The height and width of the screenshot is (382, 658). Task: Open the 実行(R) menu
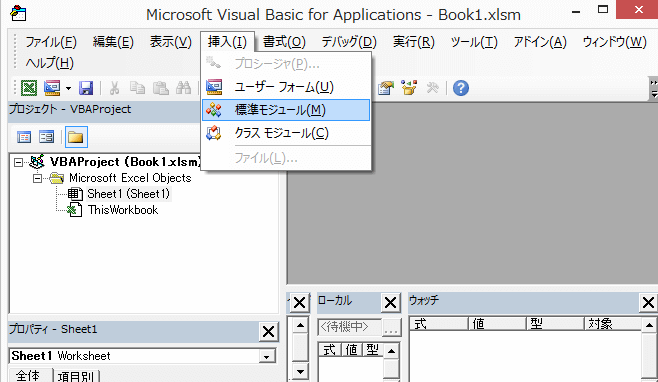click(x=413, y=42)
